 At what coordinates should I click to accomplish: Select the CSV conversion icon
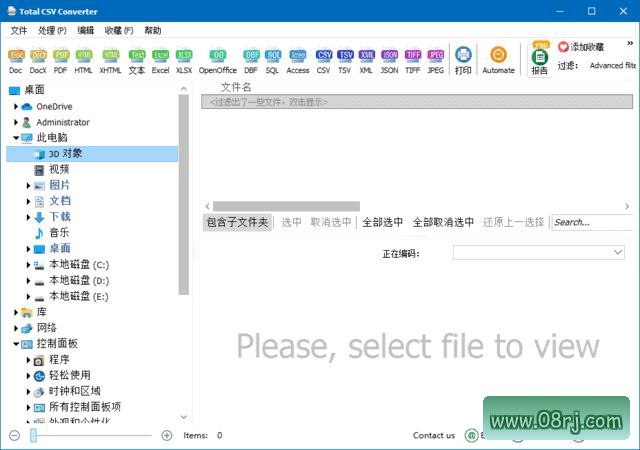(x=324, y=61)
